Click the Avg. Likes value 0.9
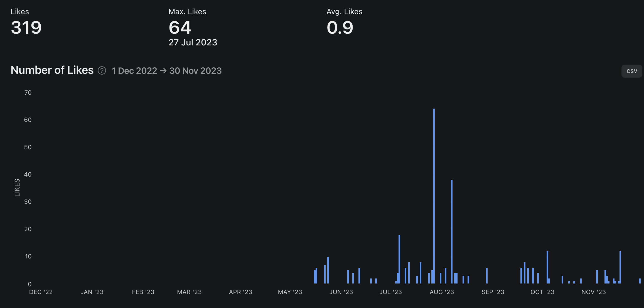 [x=340, y=28]
